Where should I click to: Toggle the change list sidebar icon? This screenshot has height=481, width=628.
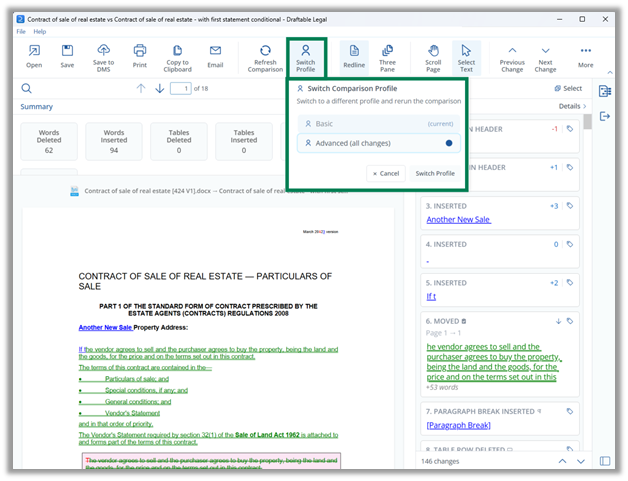[605, 91]
